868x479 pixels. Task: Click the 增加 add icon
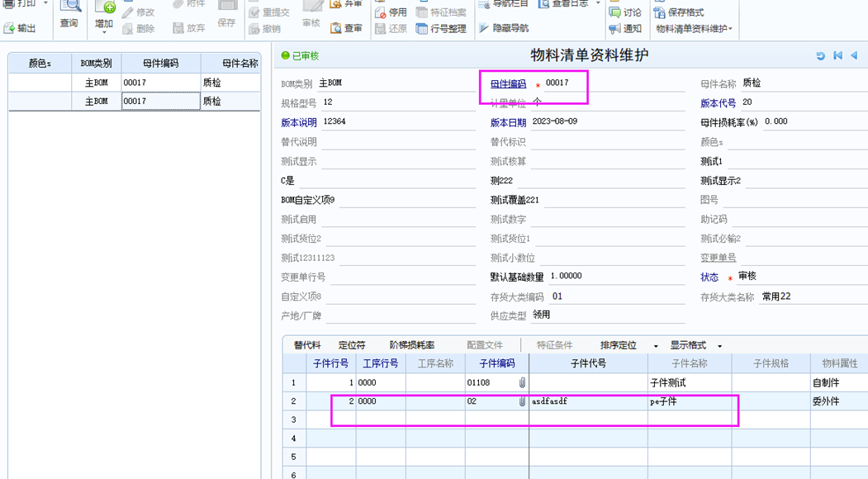104,7
